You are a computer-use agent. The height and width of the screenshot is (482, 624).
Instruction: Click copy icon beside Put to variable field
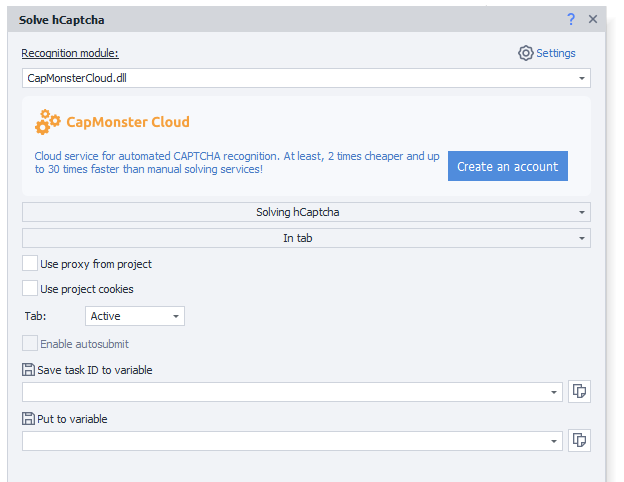(x=579, y=441)
